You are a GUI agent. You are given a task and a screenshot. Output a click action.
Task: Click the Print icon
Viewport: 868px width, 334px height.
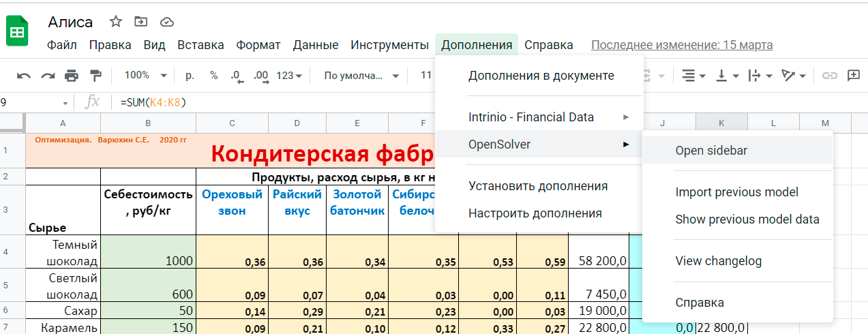click(x=72, y=75)
